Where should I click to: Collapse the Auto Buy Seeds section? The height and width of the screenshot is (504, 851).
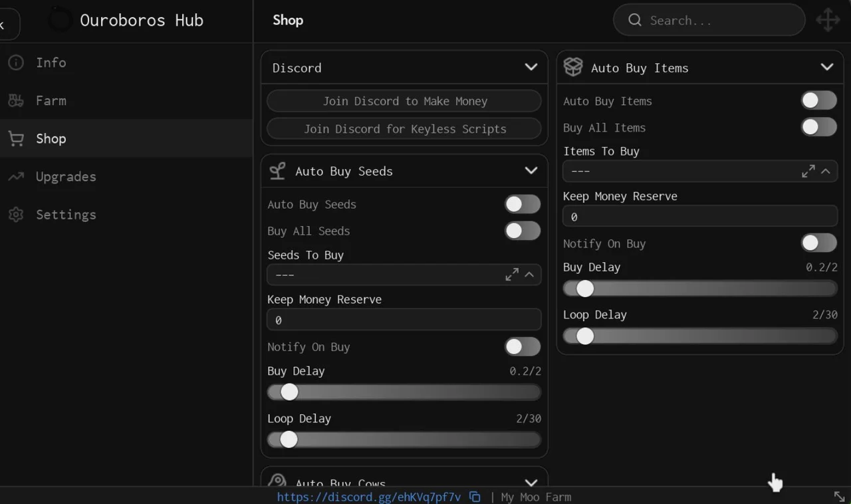tap(531, 171)
